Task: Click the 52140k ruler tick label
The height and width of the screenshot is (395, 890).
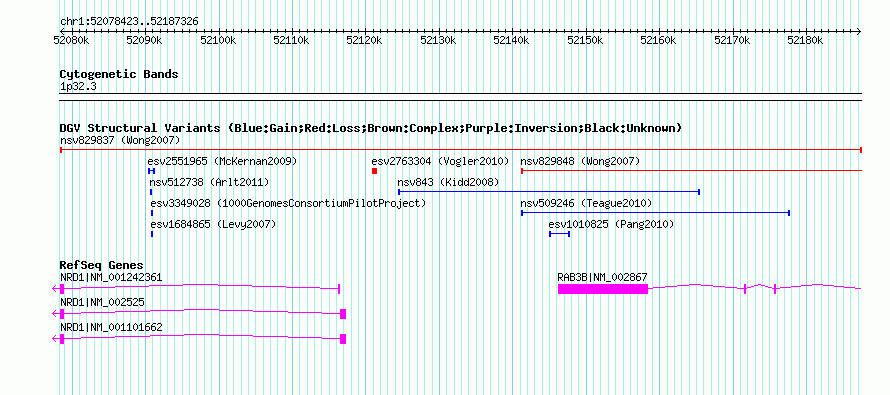Action: coord(511,40)
